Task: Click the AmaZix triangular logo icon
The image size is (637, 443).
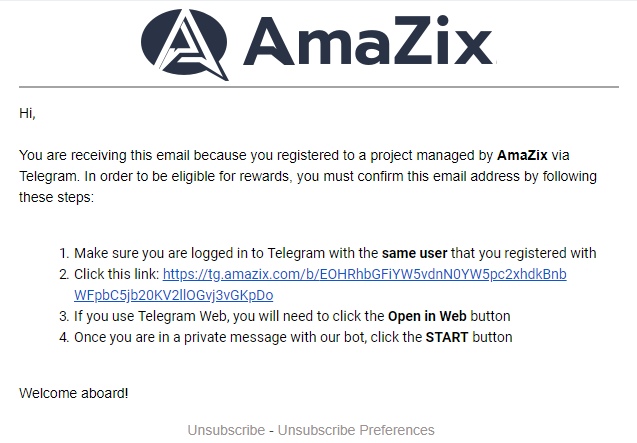Action: (x=186, y=42)
